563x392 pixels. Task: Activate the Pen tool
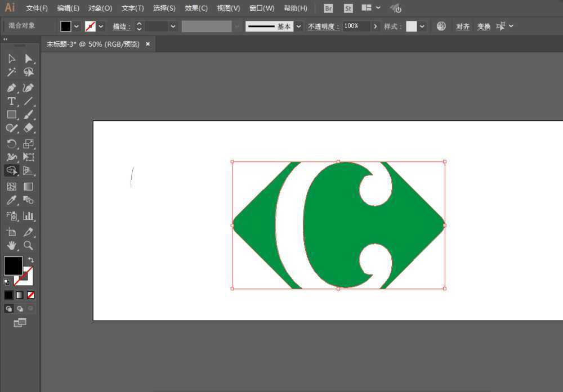pyautogui.click(x=11, y=88)
